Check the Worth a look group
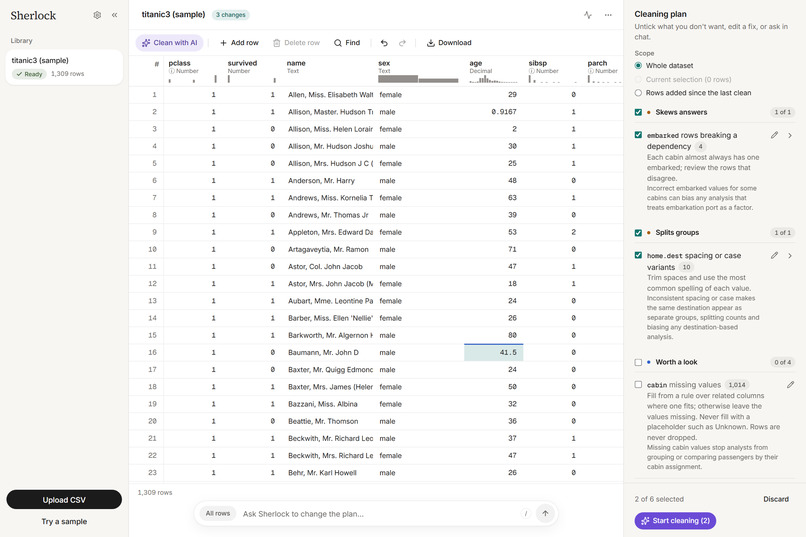The image size is (806, 537). [x=638, y=362]
